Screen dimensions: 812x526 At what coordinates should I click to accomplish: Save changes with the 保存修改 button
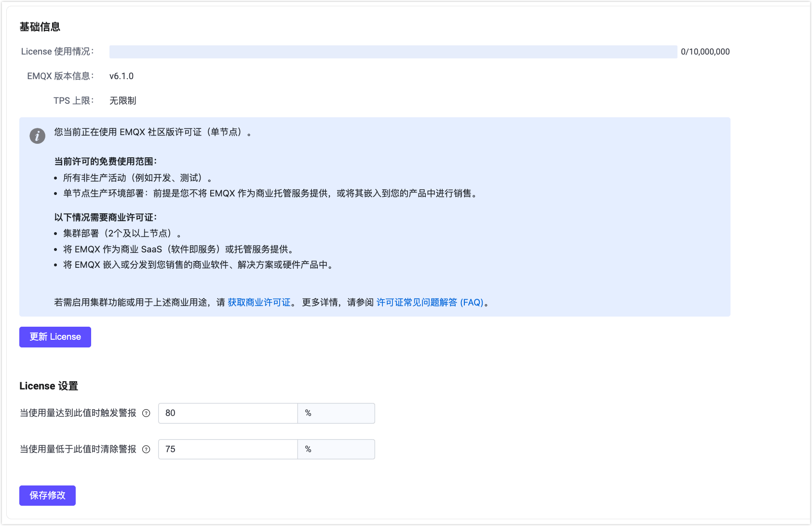pyautogui.click(x=47, y=496)
